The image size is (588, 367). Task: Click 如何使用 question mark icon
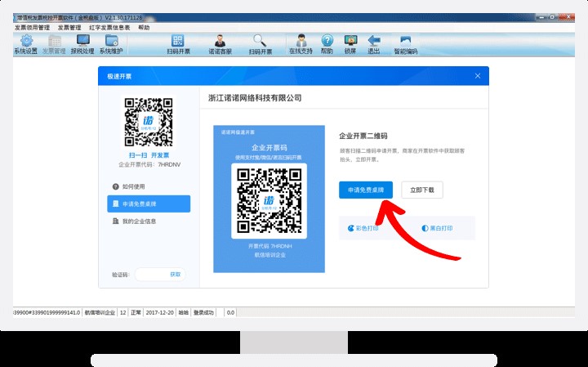coord(115,186)
